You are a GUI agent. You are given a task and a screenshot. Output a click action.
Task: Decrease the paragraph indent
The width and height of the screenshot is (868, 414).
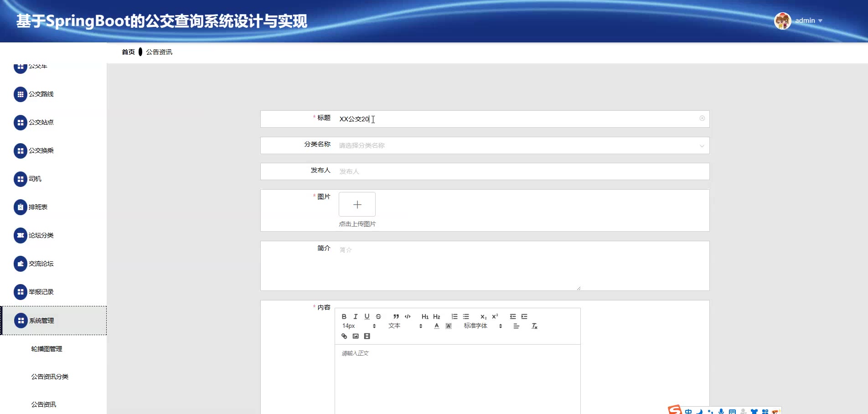[x=513, y=316]
